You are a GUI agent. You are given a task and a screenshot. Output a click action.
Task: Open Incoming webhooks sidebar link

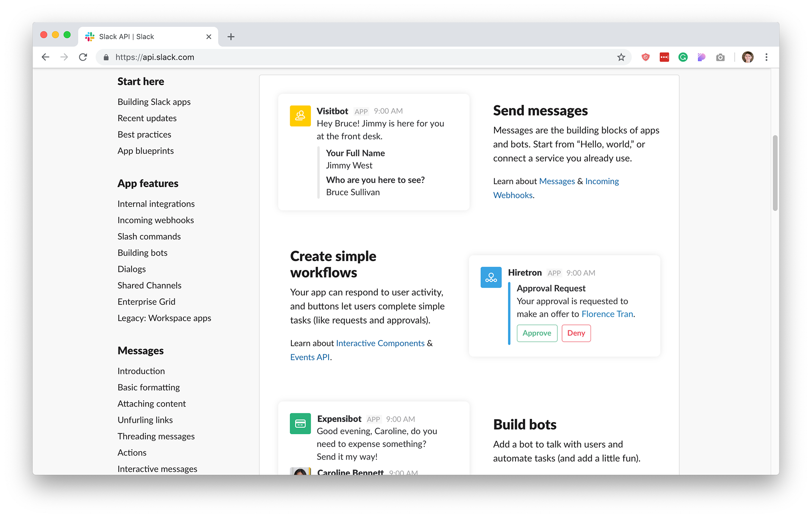pos(156,220)
